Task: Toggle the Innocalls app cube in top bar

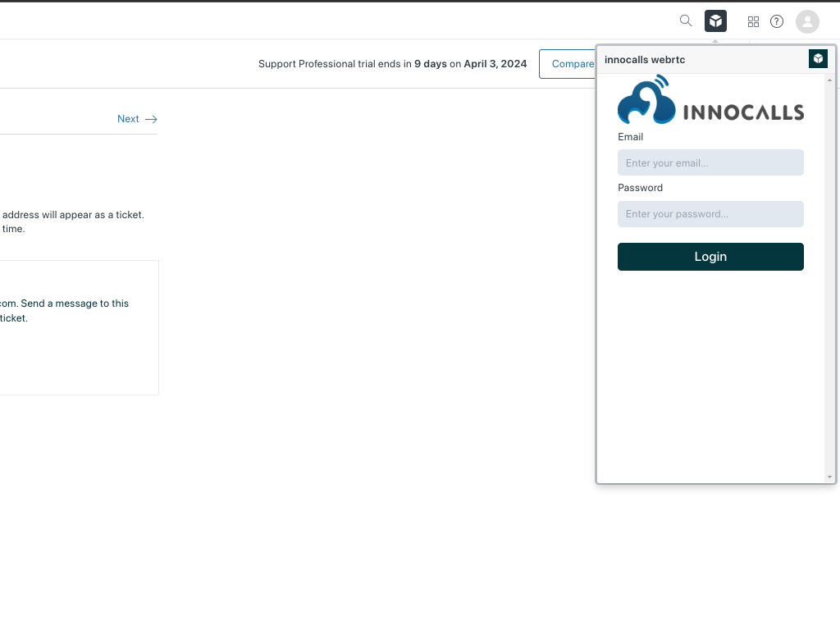Action: coord(715,21)
